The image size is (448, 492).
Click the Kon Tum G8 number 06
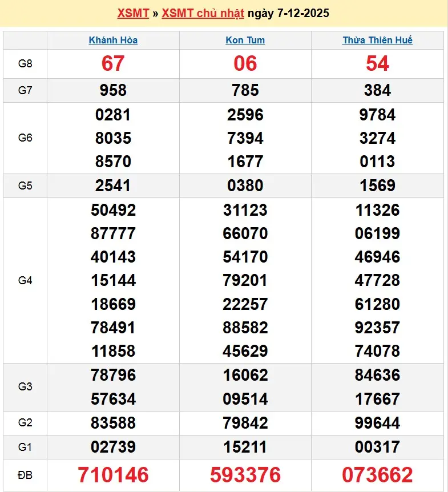pos(245,63)
